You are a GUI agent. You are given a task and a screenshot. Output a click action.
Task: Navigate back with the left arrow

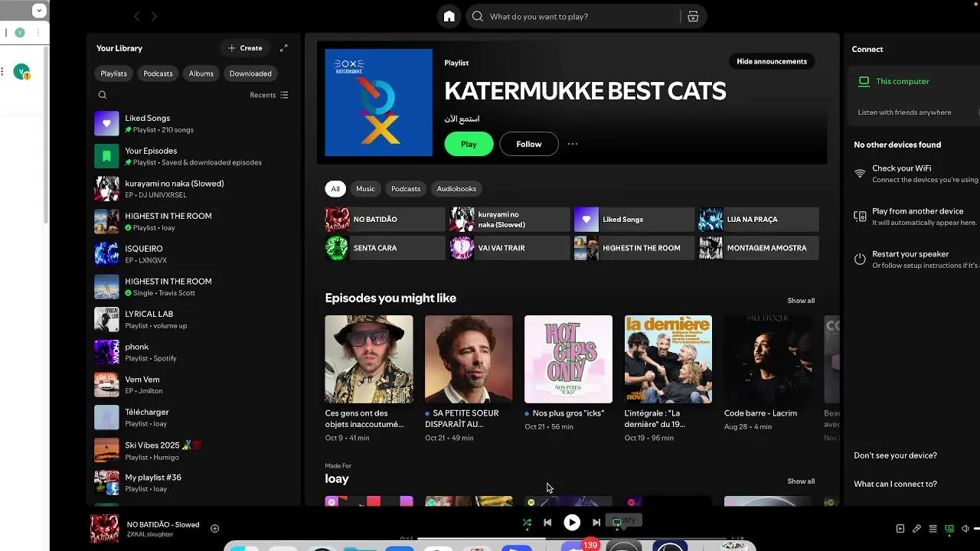pyautogui.click(x=137, y=16)
